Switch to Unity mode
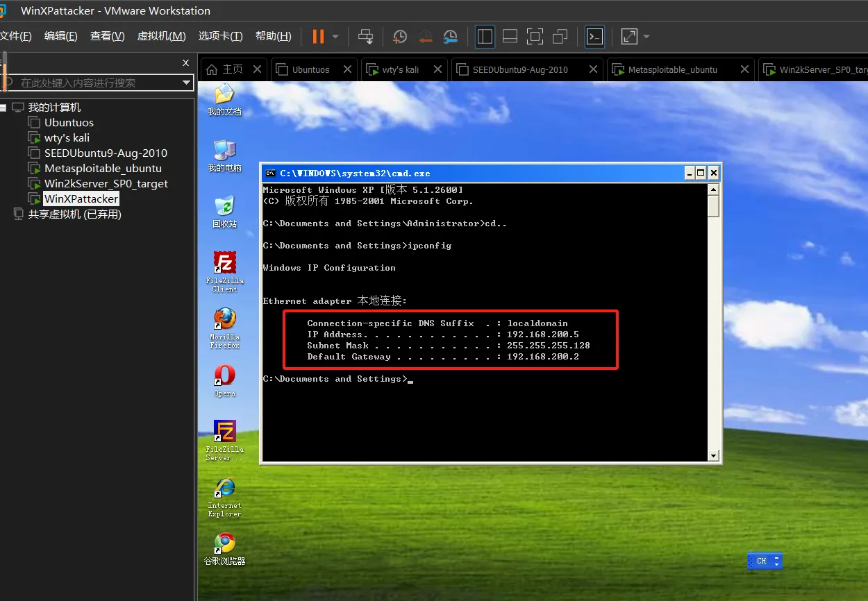This screenshot has height=601, width=868. (560, 37)
